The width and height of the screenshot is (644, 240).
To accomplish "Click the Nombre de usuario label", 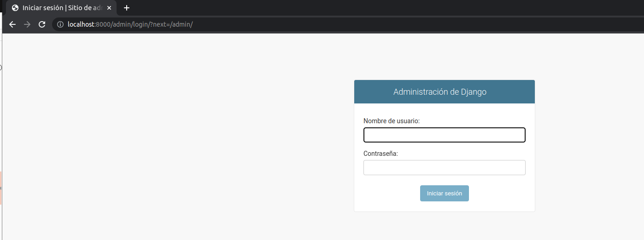I will pos(392,121).
